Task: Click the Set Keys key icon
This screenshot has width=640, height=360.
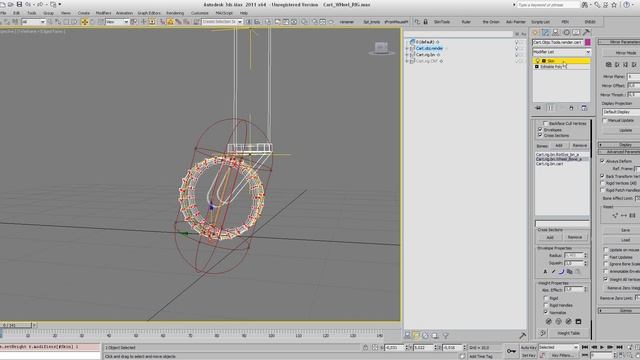Action: (x=511, y=351)
